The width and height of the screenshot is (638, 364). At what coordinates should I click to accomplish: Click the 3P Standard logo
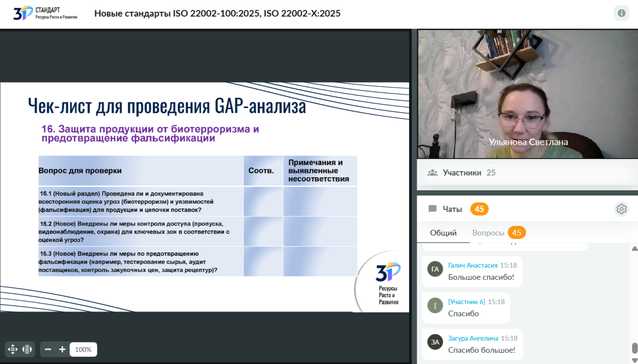(x=45, y=13)
